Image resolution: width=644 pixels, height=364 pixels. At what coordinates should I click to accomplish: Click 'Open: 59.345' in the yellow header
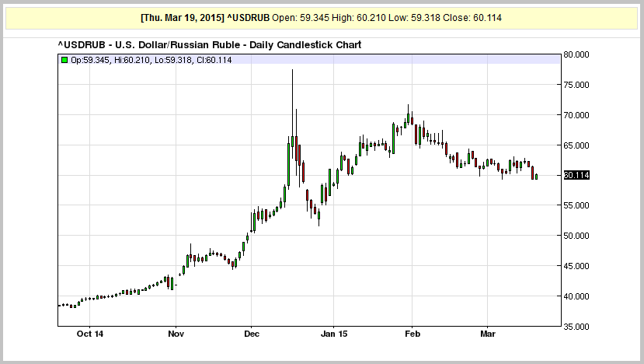click(x=299, y=18)
